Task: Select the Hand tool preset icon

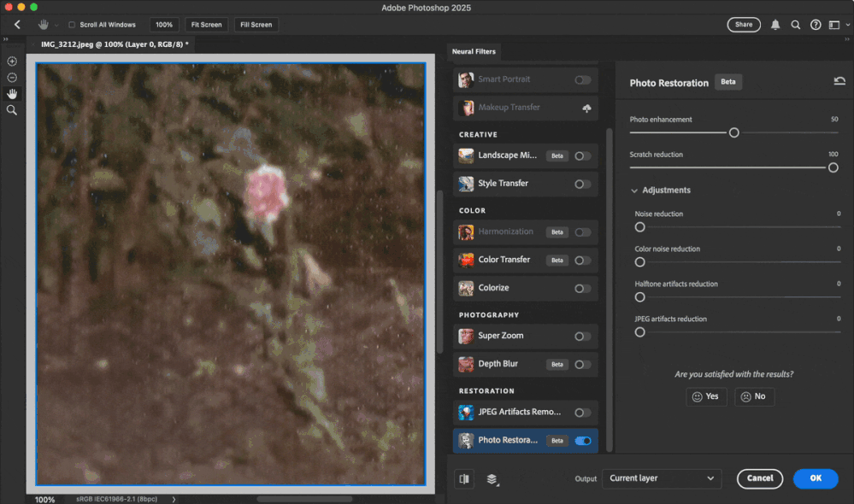Action: [43, 25]
